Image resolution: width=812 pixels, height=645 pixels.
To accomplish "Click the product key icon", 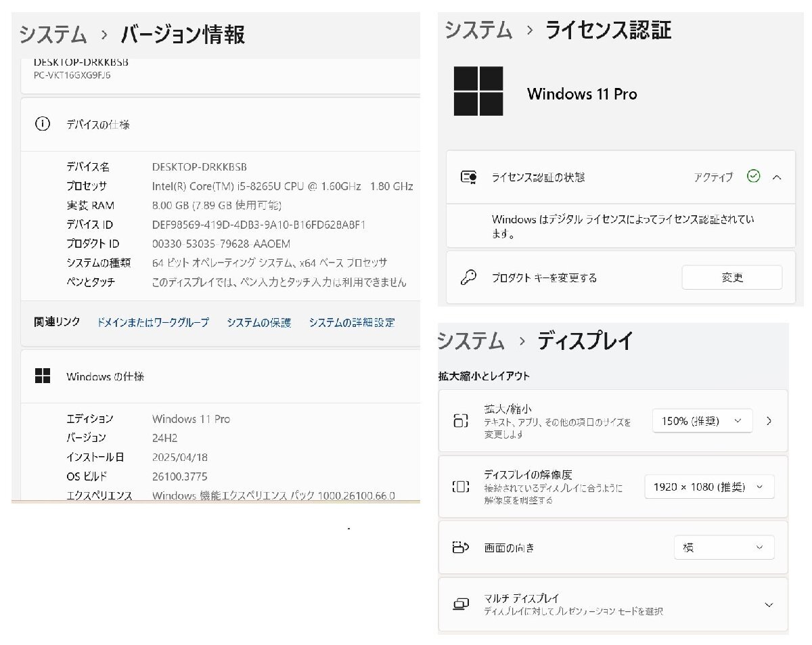I will point(468,277).
